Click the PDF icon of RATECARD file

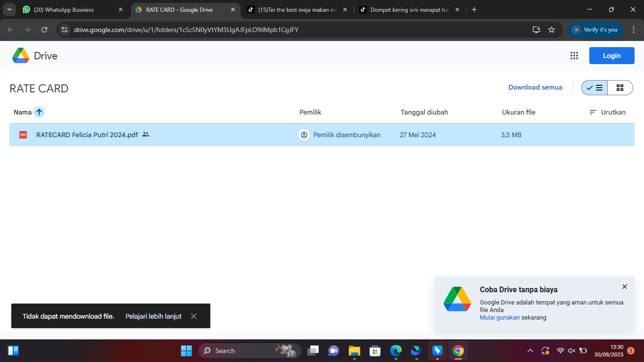pos(23,135)
